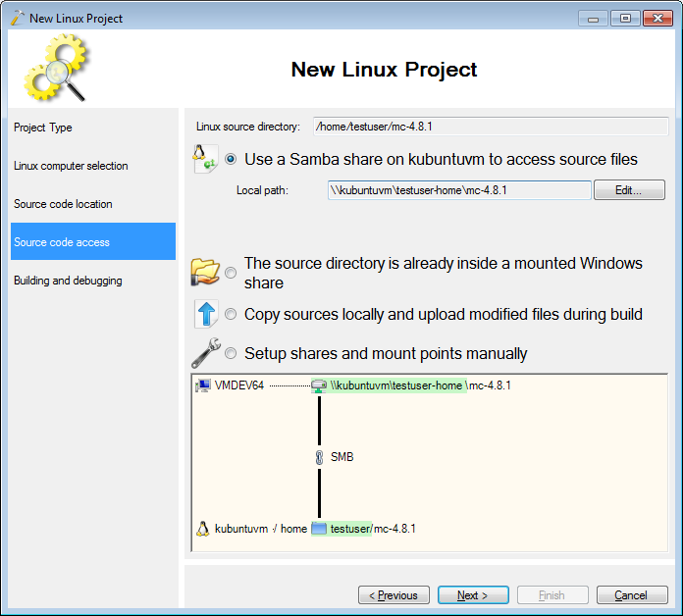Click the kubuntuvm penguin icon
Screen dimensions: 683x616
click(202, 529)
